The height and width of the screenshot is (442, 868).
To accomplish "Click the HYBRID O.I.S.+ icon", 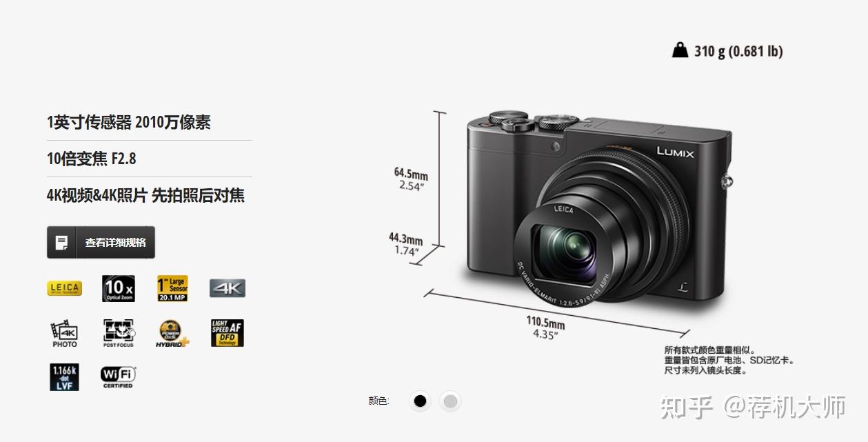I will [172, 334].
